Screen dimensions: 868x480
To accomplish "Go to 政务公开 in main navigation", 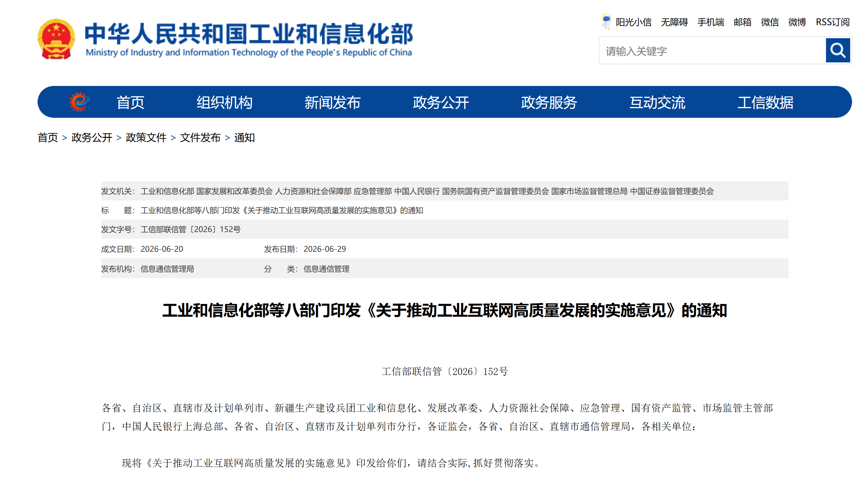I will pyautogui.click(x=441, y=102).
